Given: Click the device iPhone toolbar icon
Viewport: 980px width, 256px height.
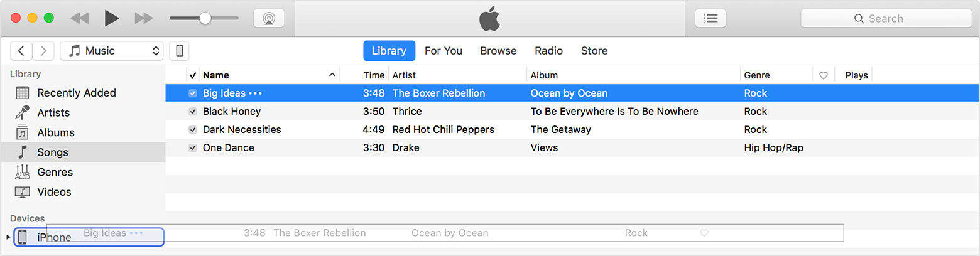Looking at the screenshot, I should coord(179,51).
